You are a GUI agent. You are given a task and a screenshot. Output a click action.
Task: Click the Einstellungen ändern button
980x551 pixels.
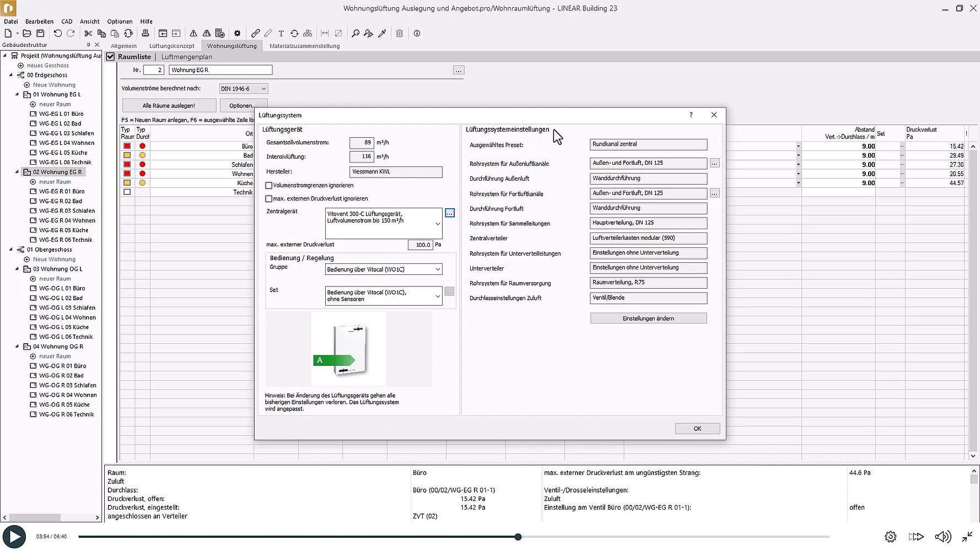648,318
